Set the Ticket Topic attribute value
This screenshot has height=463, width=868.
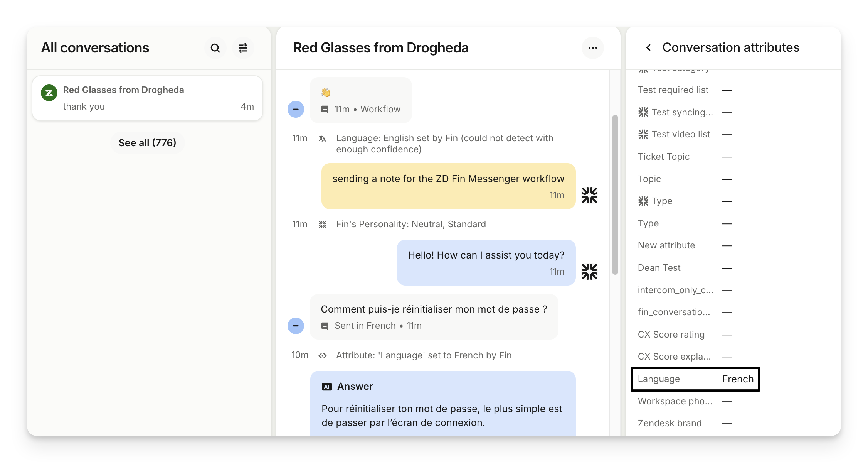pos(727,157)
